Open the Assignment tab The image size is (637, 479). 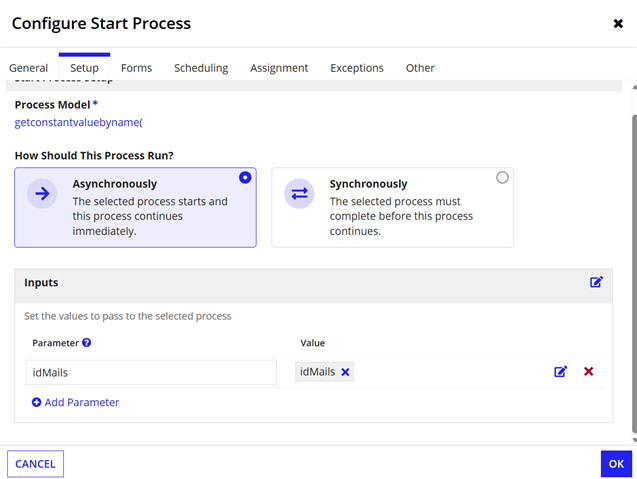279,68
